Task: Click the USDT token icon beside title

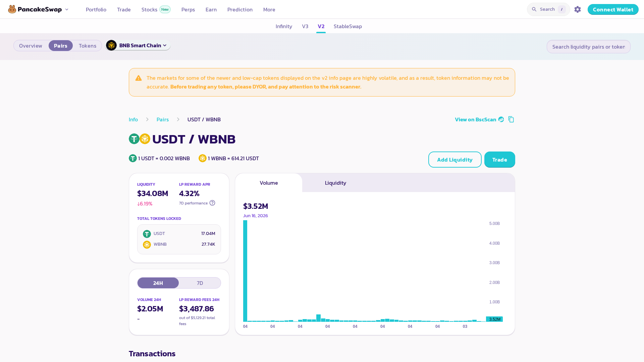Action: [x=134, y=139]
